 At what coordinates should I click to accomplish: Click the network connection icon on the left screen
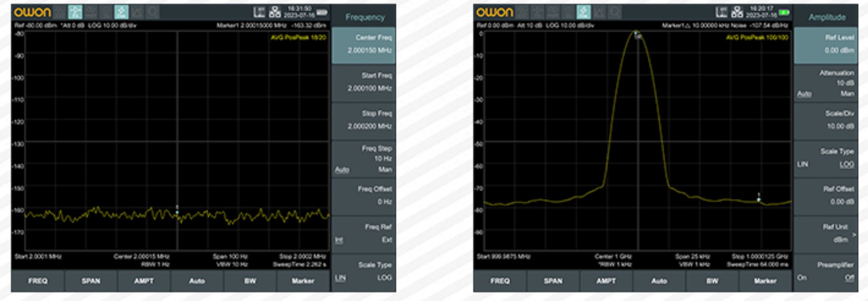(275, 12)
